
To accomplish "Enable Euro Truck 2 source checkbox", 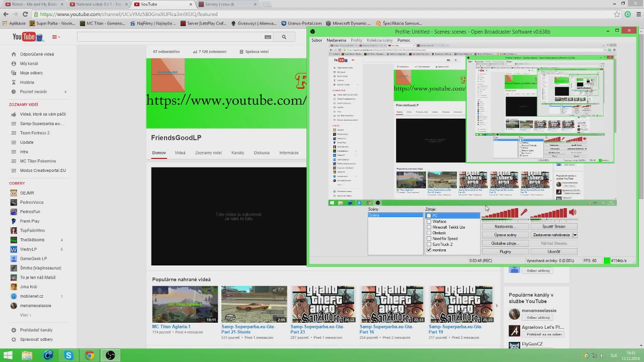I will tap(429, 244).
